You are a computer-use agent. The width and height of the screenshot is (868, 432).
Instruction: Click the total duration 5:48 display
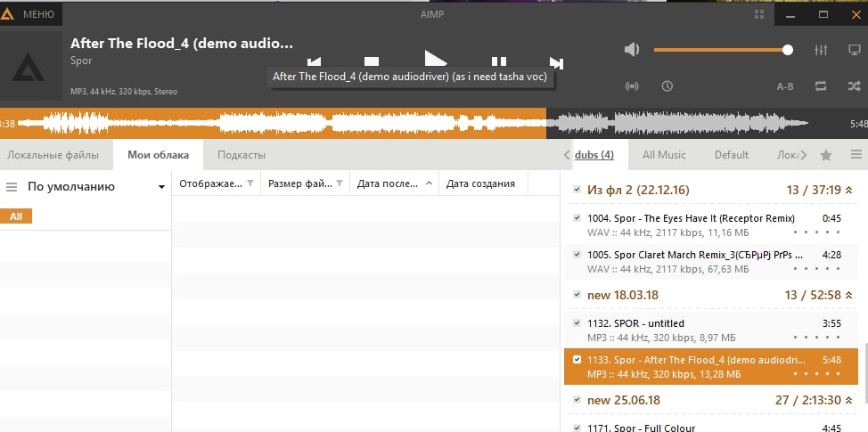(x=858, y=124)
